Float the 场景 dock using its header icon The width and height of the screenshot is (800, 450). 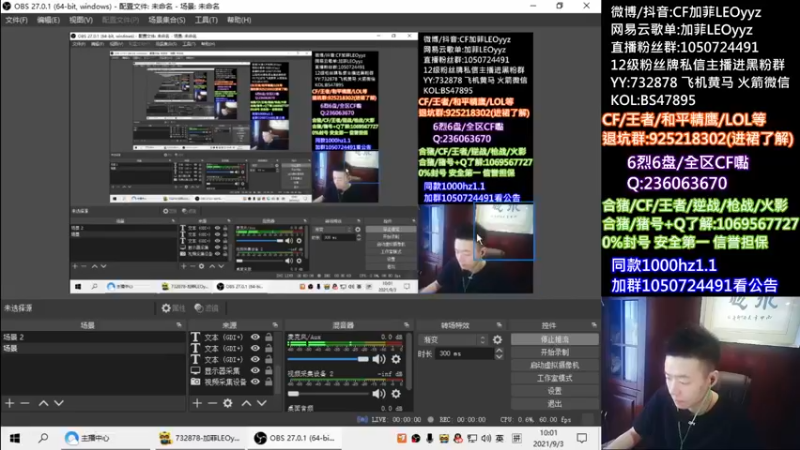tap(179, 325)
